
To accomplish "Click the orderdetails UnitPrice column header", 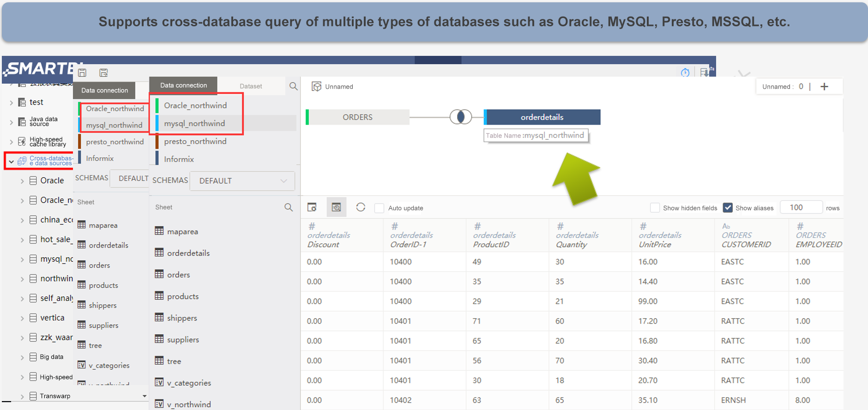I will (x=672, y=235).
